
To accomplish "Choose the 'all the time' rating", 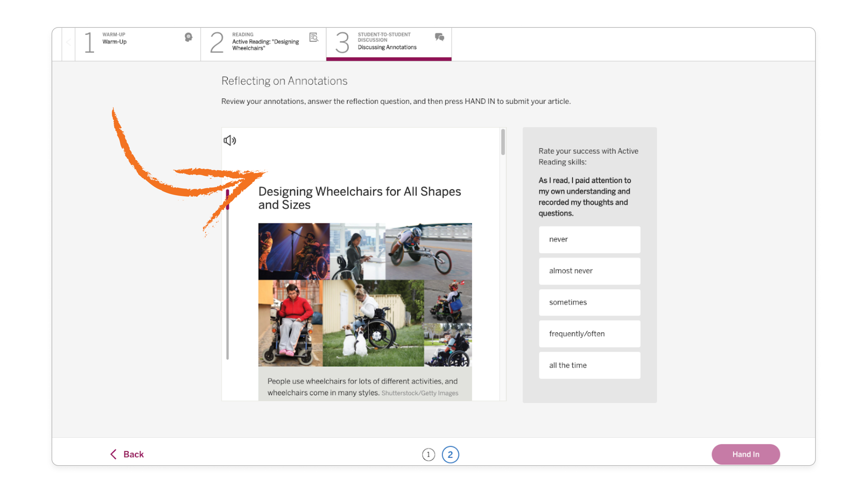I will [x=589, y=365].
